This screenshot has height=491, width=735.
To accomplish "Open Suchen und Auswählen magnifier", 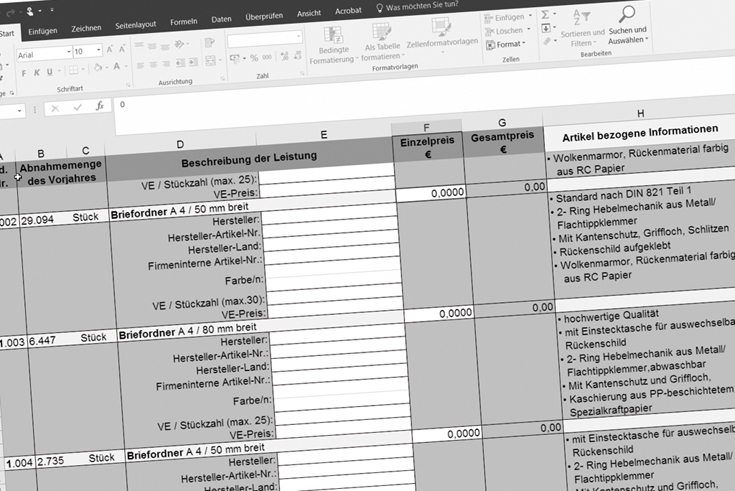I will pos(627,14).
